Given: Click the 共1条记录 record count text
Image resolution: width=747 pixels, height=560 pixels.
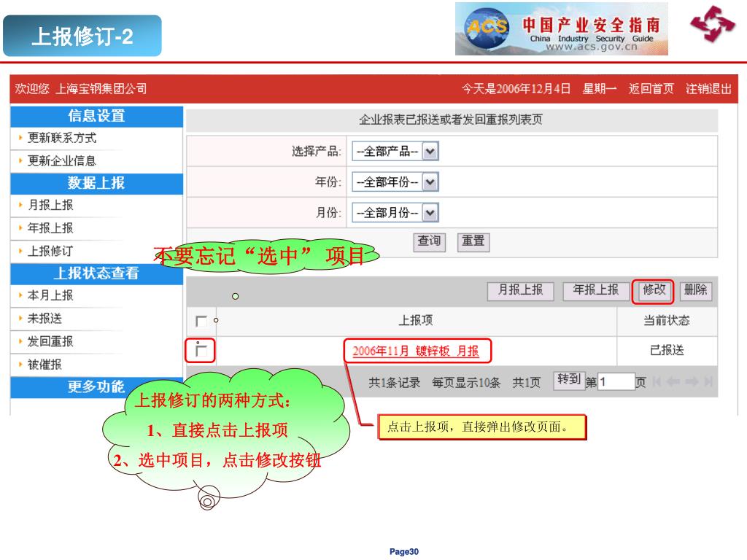Looking at the screenshot, I should (395, 383).
